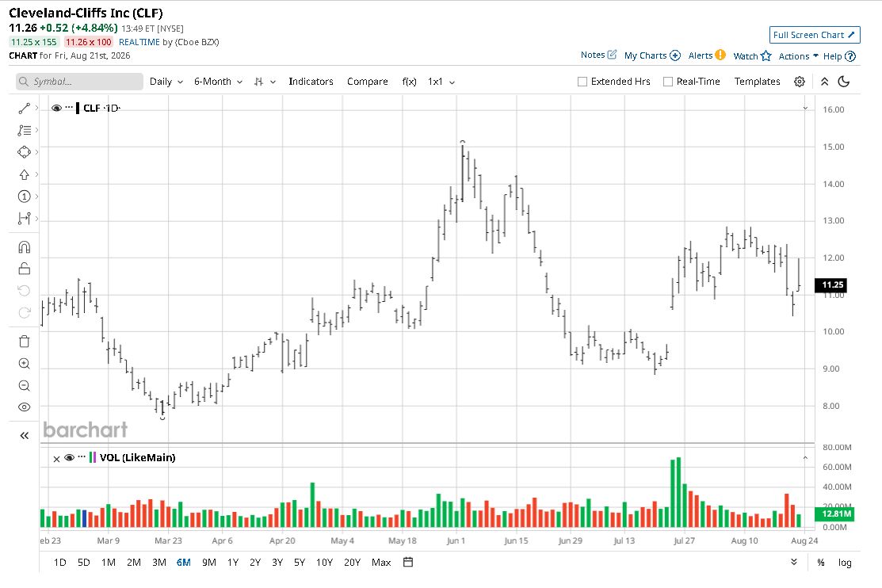
Task: Click the 11.25 current price label
Action: point(830,284)
